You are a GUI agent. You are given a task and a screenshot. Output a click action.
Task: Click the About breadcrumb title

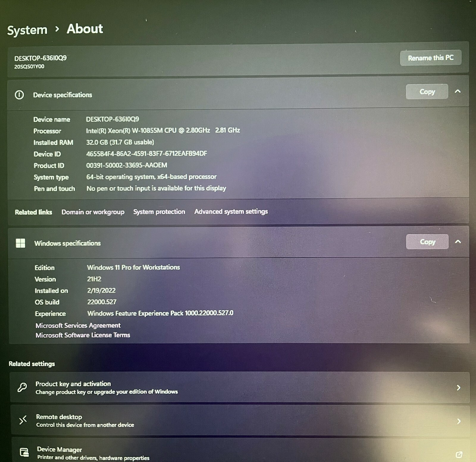point(85,29)
